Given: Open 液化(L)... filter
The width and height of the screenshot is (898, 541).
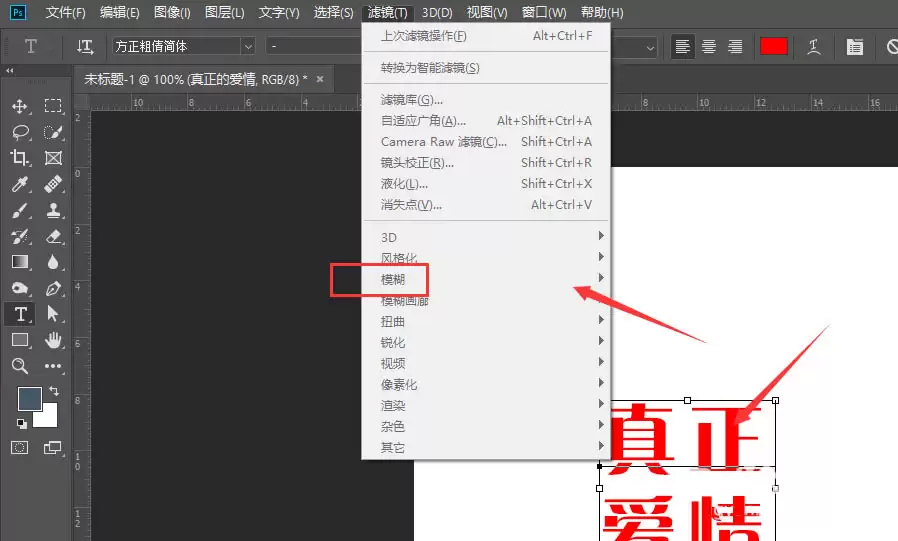Looking at the screenshot, I should 486,184.
